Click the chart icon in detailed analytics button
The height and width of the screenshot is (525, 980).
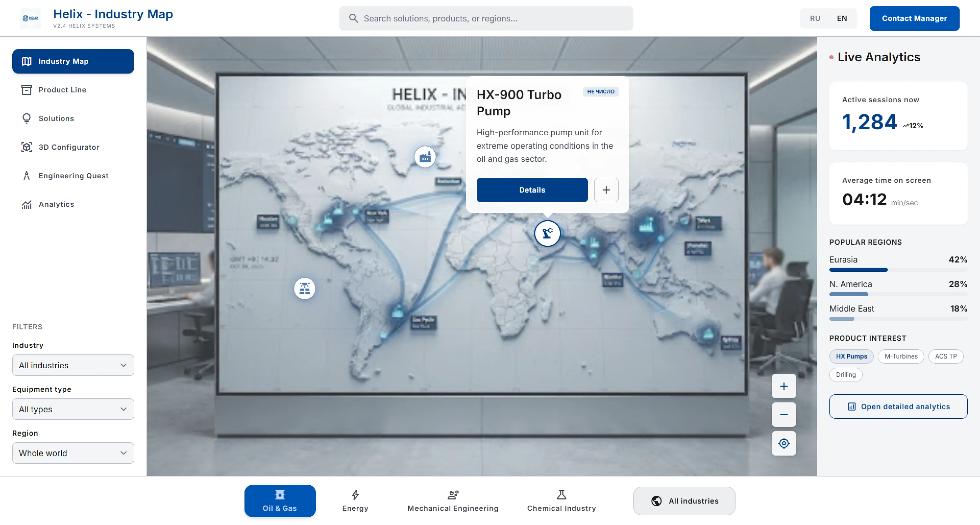coord(852,407)
